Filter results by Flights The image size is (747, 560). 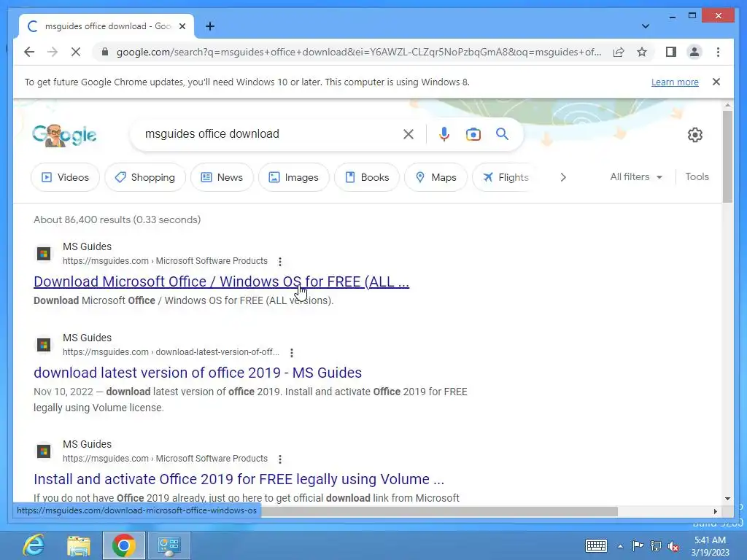[503, 177]
